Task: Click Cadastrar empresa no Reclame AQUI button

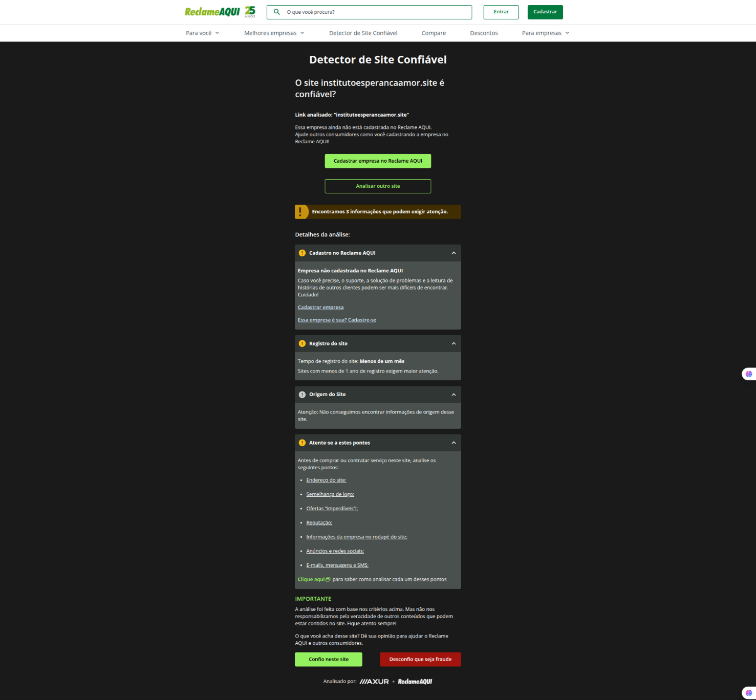Action: point(378,161)
